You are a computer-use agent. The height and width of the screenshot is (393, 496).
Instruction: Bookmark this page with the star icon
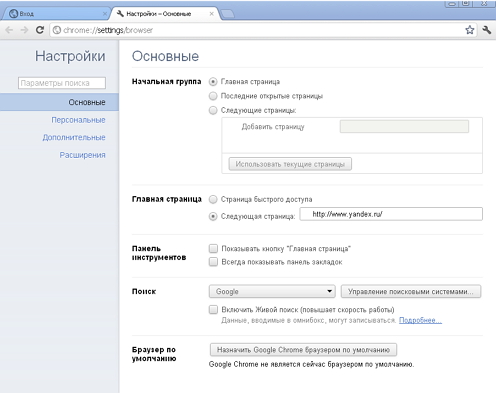[470, 30]
